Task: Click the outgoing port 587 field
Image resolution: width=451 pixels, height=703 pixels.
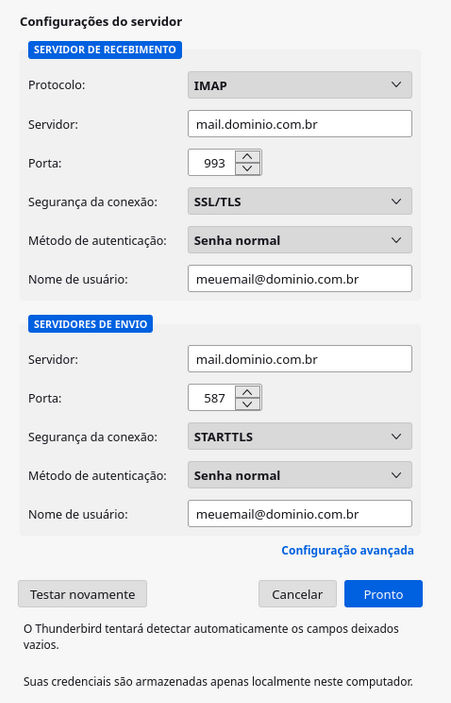Action: (x=212, y=397)
